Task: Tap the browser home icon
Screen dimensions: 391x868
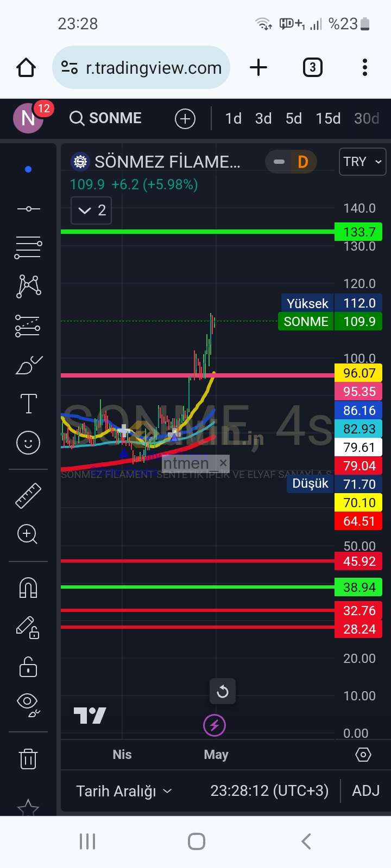Action: pyautogui.click(x=26, y=68)
